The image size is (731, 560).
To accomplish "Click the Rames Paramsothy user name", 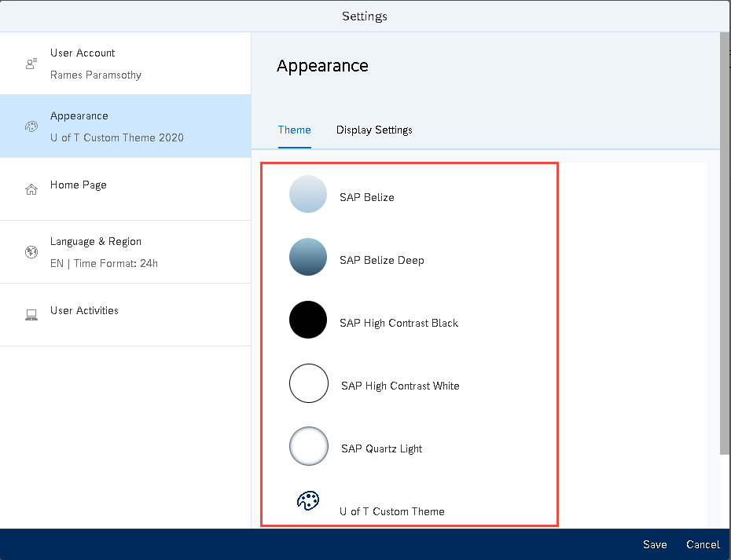I will (x=96, y=75).
